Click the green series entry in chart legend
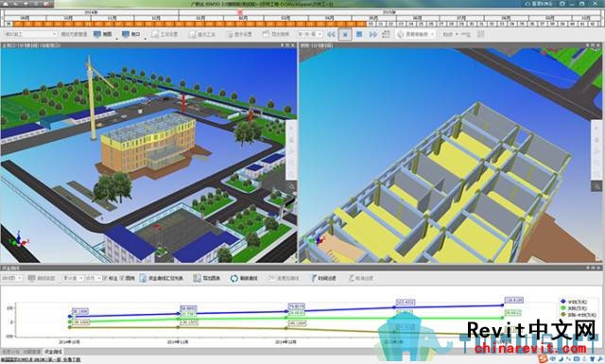The image size is (605, 364). [574, 308]
